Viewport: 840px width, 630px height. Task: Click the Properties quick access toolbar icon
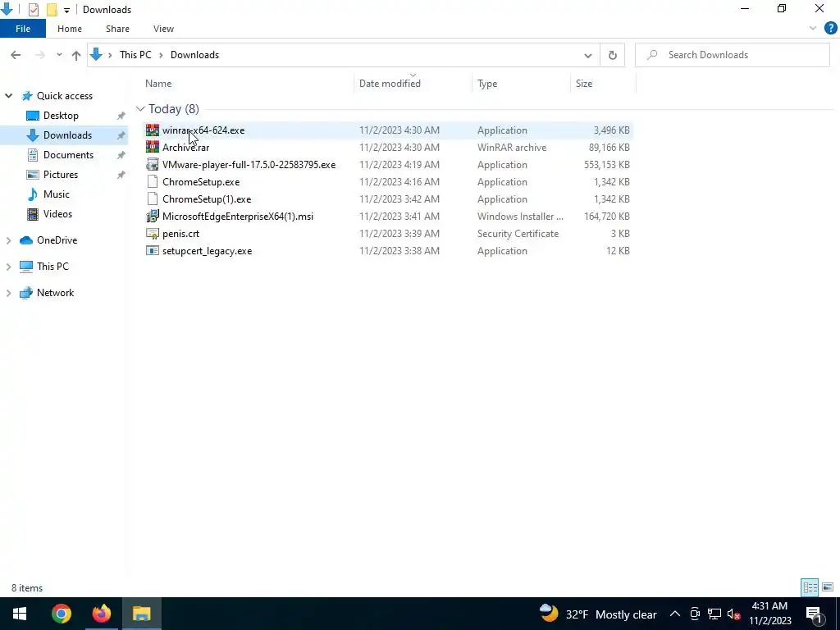coord(33,10)
